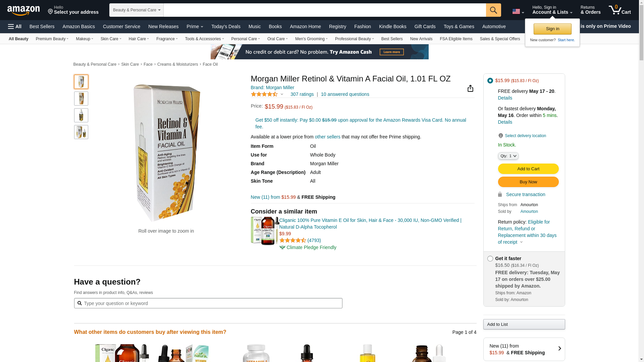Click the share icon beside product title
The width and height of the screenshot is (644, 362).
tap(470, 88)
